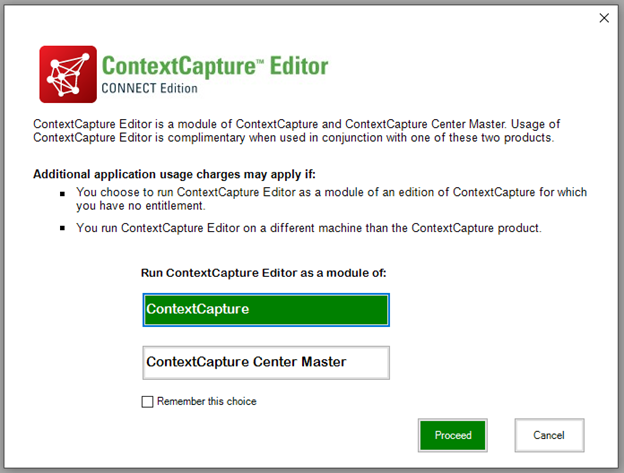Click the green Proceed button
The width and height of the screenshot is (624, 473).
click(452, 435)
